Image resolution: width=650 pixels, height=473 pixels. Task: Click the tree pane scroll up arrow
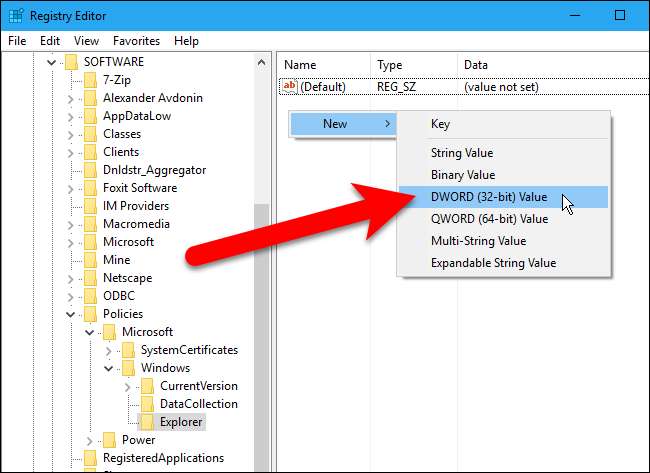262,63
